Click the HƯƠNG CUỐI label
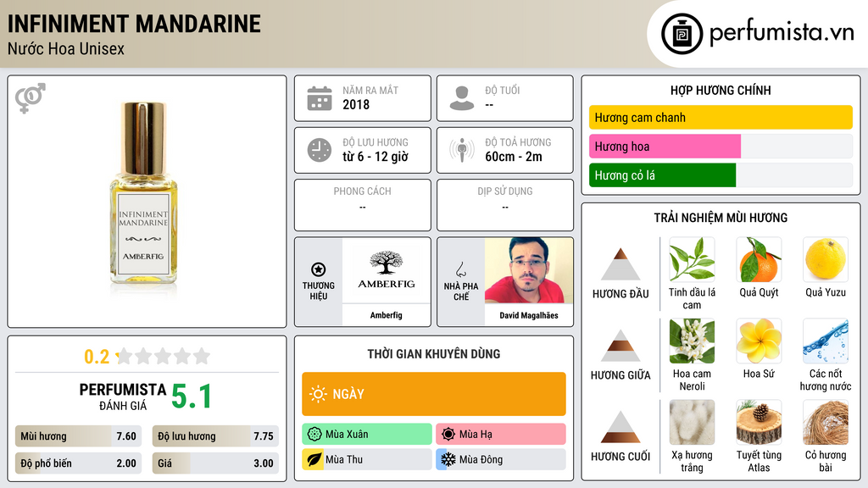 coord(620,457)
